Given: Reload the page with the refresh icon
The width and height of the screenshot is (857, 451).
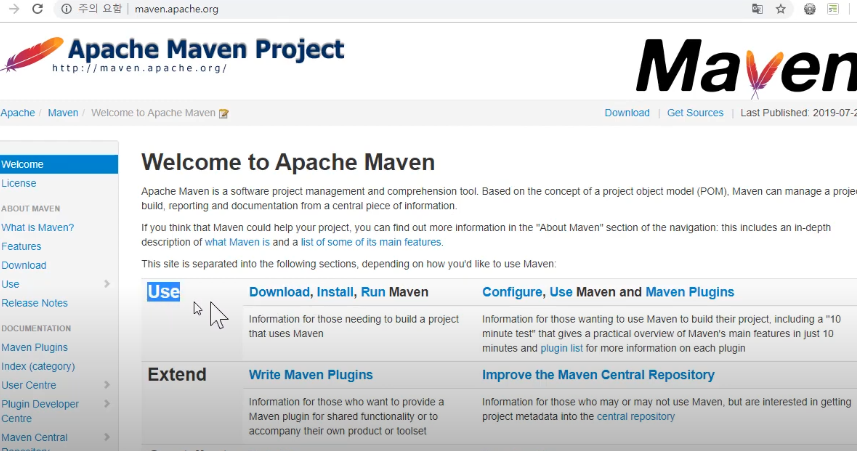Looking at the screenshot, I should click(38, 9).
